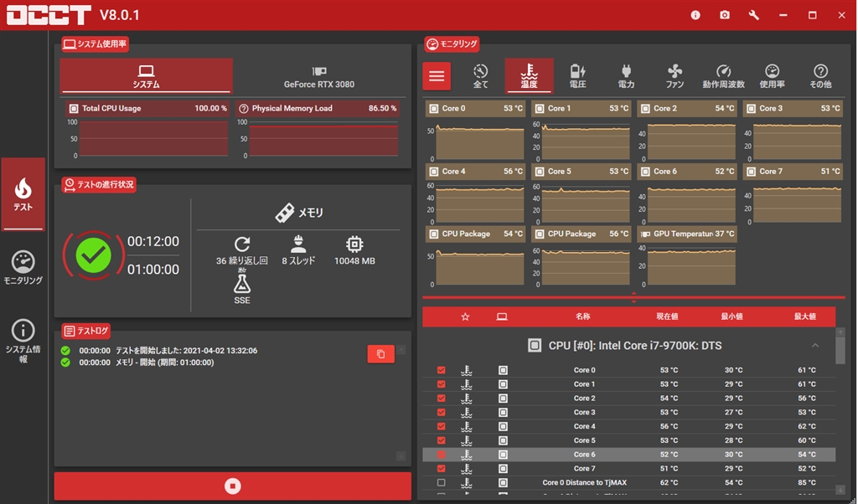
Task: Stop the running test
Action: (x=233, y=486)
